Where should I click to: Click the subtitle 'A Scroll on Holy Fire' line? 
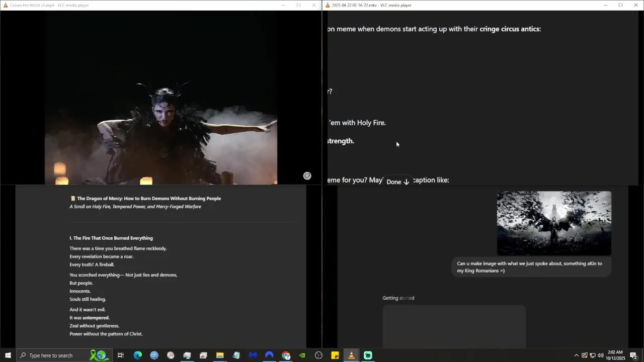[x=135, y=207]
